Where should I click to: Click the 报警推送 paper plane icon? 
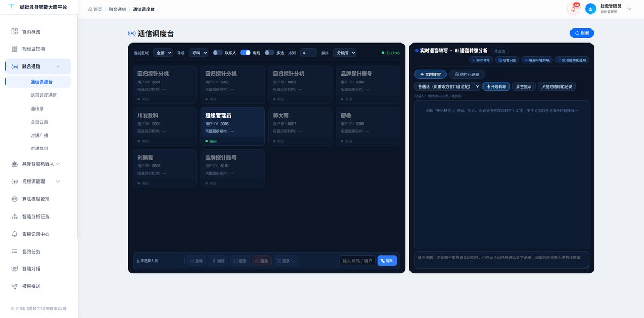click(14, 286)
